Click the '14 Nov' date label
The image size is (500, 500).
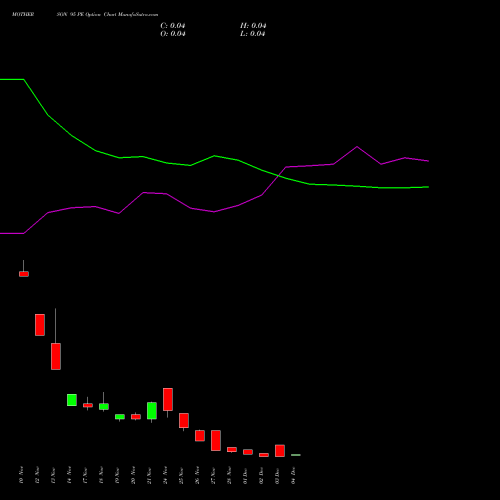pyautogui.click(x=69, y=475)
